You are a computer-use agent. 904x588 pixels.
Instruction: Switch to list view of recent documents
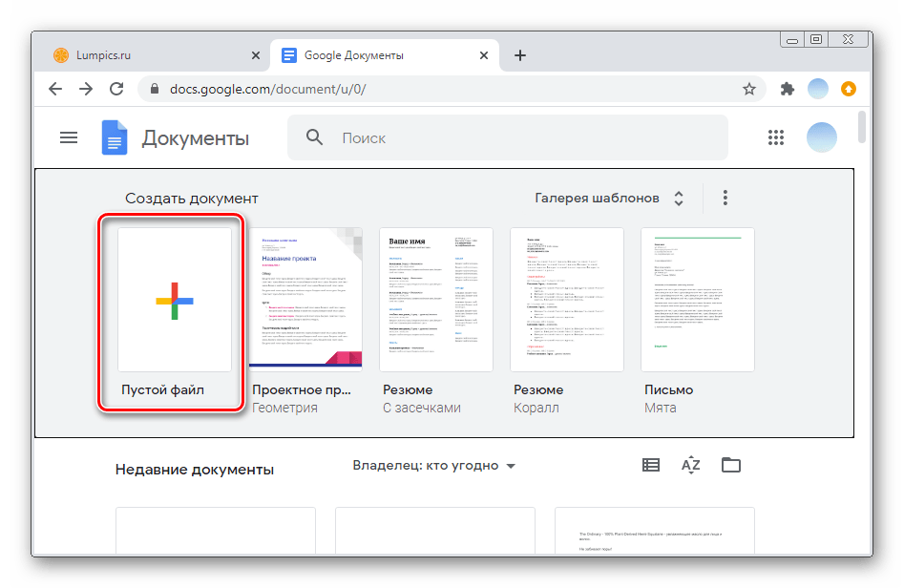click(651, 465)
